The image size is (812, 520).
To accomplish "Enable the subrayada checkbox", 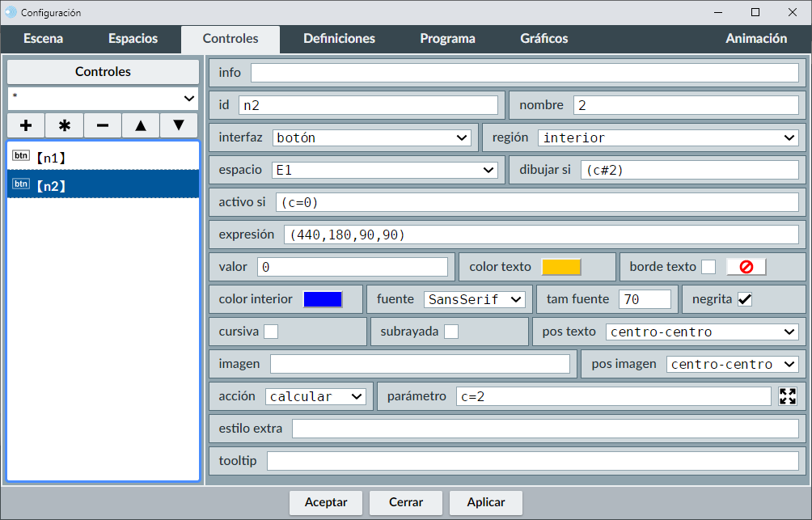I will point(451,332).
